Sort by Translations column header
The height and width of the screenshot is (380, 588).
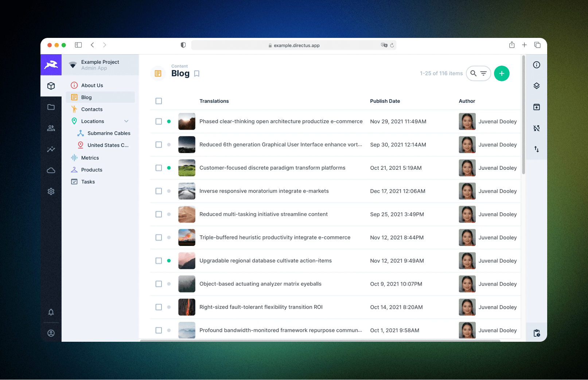[x=214, y=101]
